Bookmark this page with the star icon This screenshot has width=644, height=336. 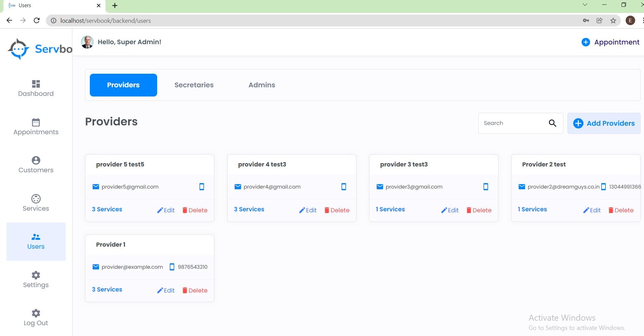coord(613,20)
